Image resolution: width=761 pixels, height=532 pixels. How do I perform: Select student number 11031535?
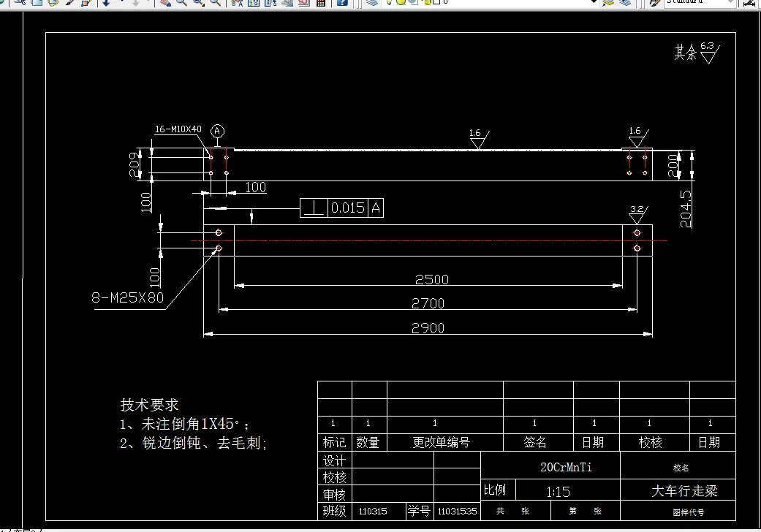(457, 511)
